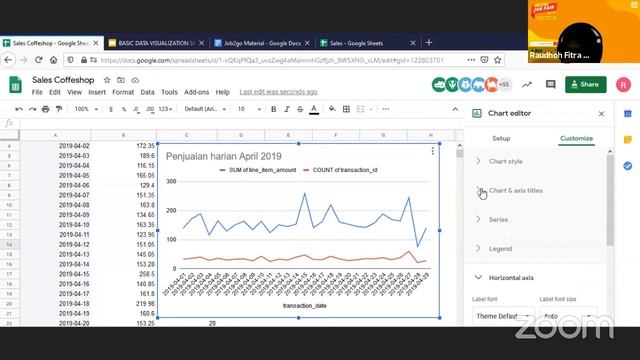The image size is (640, 360).
Task: Open zoom level 100% dropdown
Action: [x=86, y=109]
